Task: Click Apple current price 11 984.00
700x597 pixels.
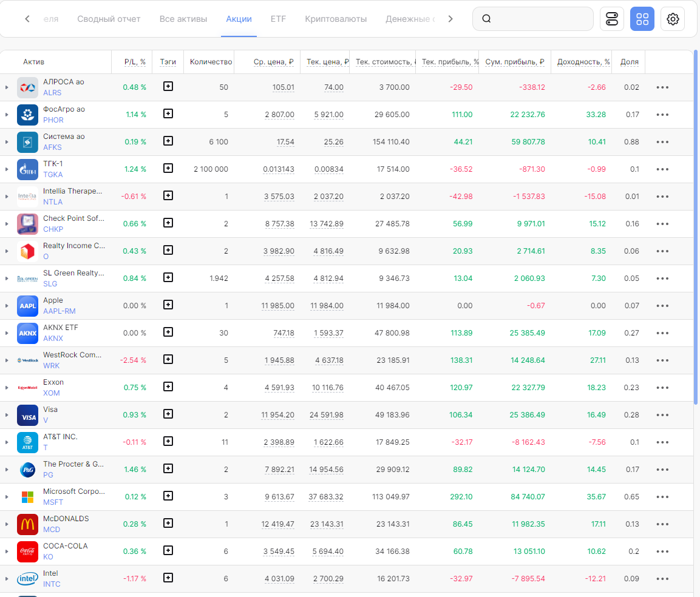Action: pos(327,306)
